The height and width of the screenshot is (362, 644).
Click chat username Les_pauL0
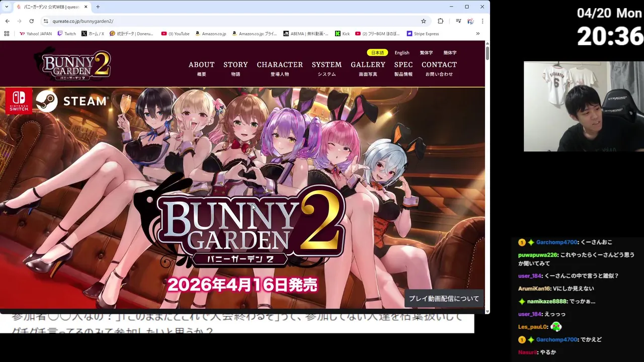pos(533,327)
